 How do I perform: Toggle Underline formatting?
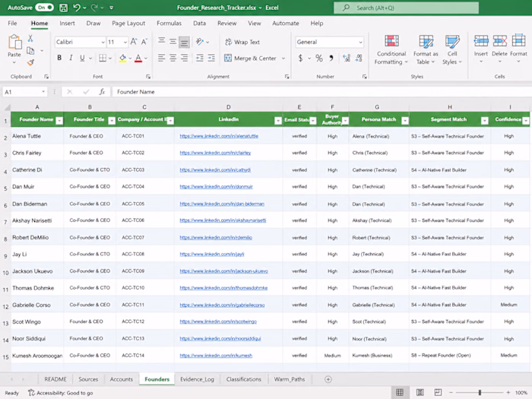[x=82, y=58]
